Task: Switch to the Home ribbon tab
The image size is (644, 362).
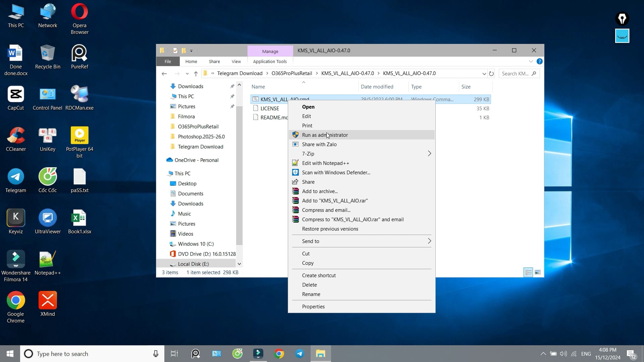Action: tap(191, 61)
